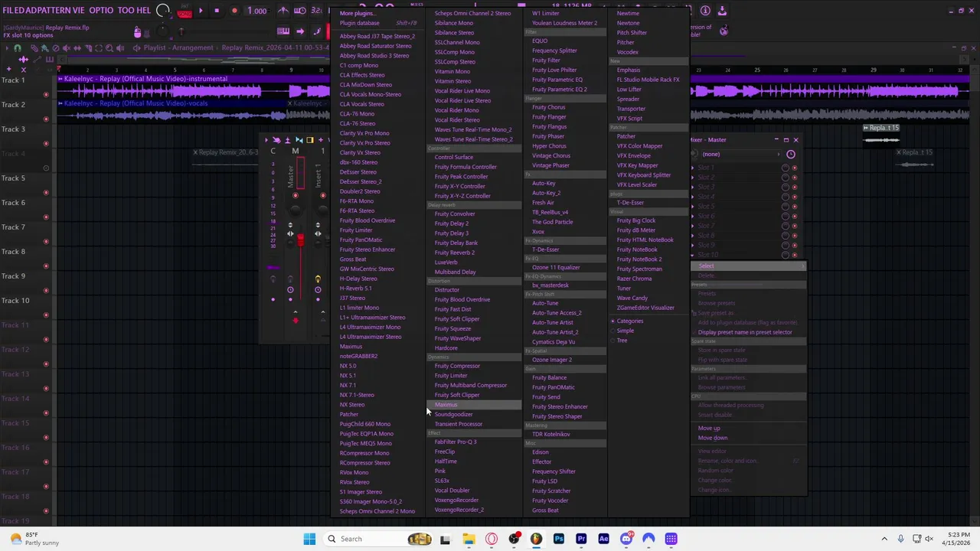Screen dimensions: 980x551
Task: Expand Slot 3 arrow in mixer
Action: point(693,187)
